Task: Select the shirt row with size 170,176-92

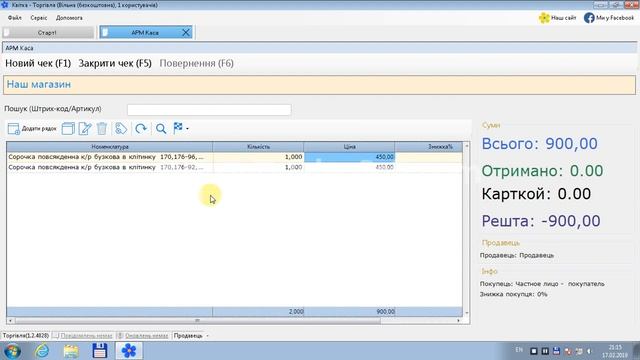Action: (235, 167)
